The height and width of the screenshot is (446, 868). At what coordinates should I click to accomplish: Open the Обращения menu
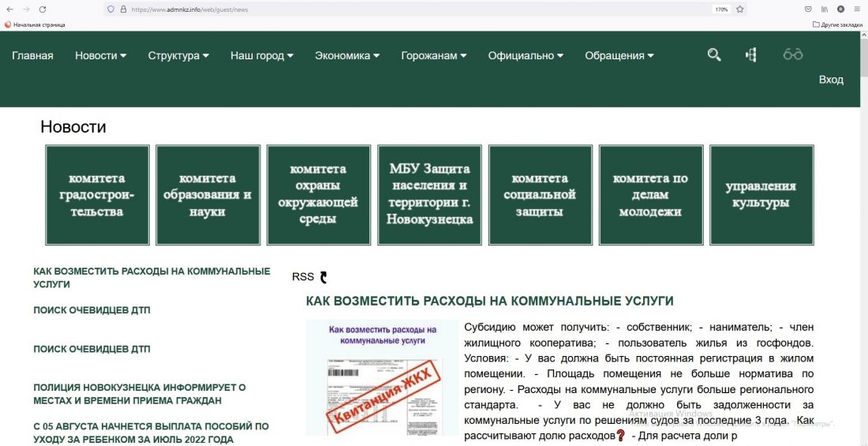[619, 56]
